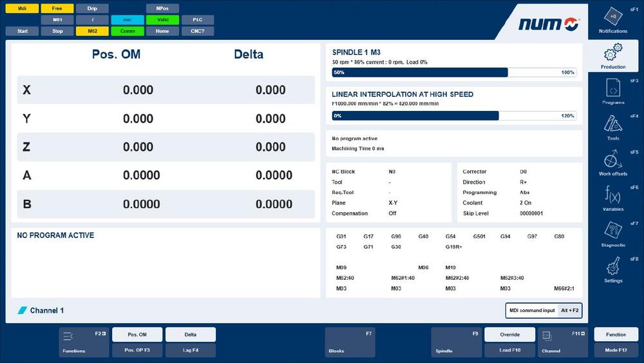Screen dimensions: 644x363
Task: Open MDI command input field
Action: tap(544, 310)
